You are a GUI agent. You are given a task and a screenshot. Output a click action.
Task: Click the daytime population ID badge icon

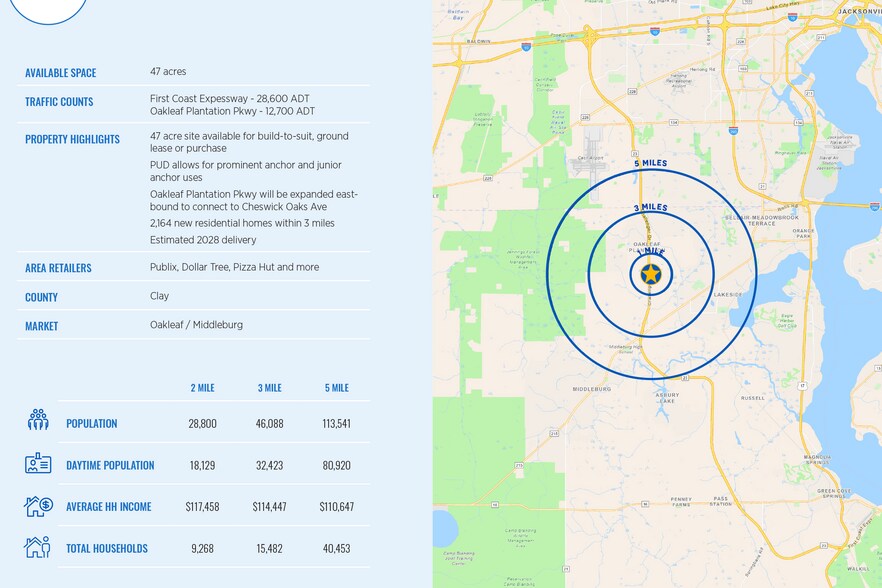click(x=38, y=463)
